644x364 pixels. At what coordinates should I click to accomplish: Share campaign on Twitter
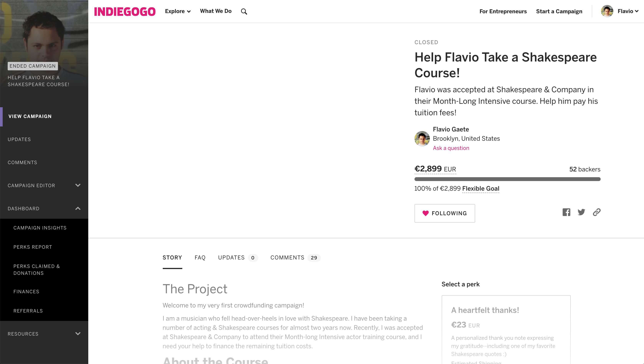[x=581, y=212]
